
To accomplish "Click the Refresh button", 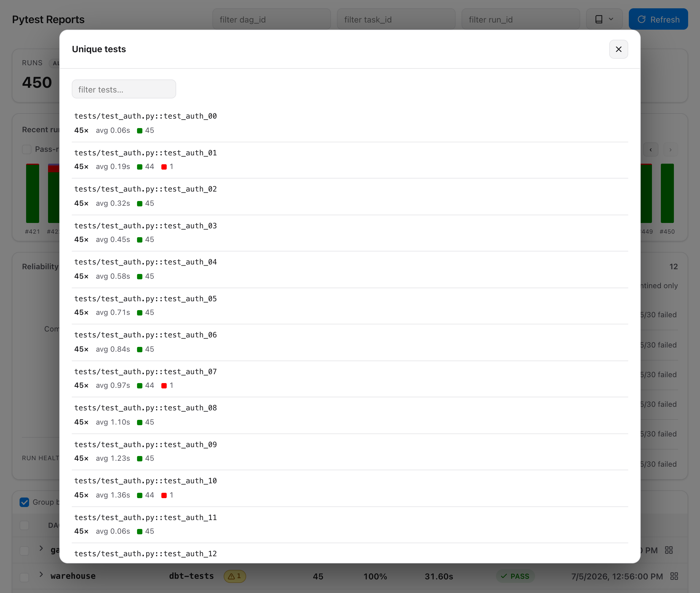I will (658, 19).
